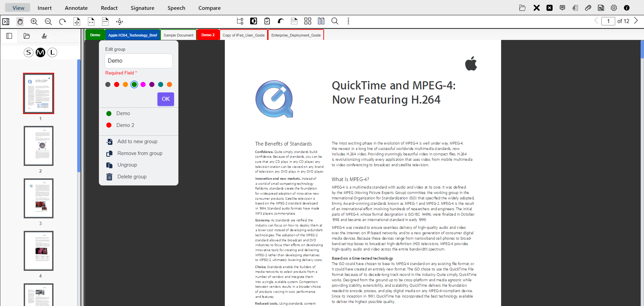Close current document with the X icon
This screenshot has width=644, height=306.
pos(537,8)
